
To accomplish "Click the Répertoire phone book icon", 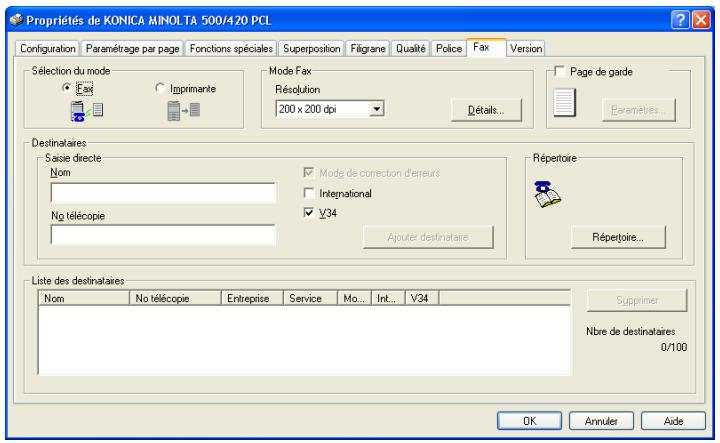I will click(x=547, y=194).
